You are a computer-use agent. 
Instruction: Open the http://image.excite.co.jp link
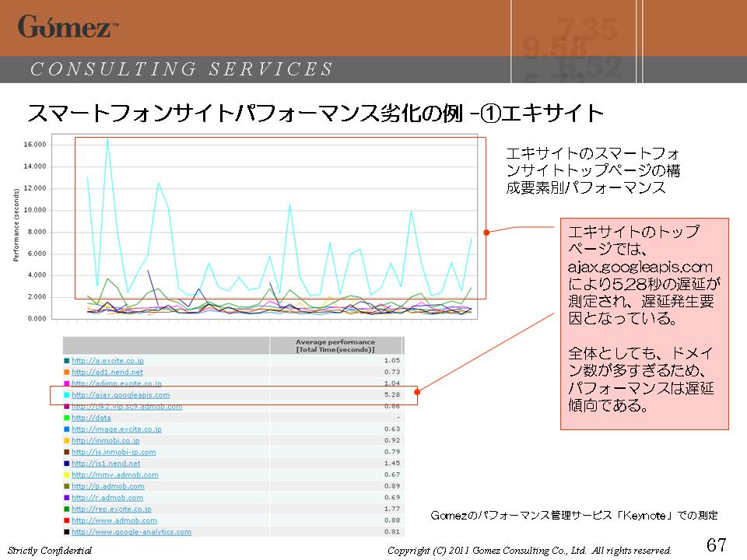tap(117, 429)
